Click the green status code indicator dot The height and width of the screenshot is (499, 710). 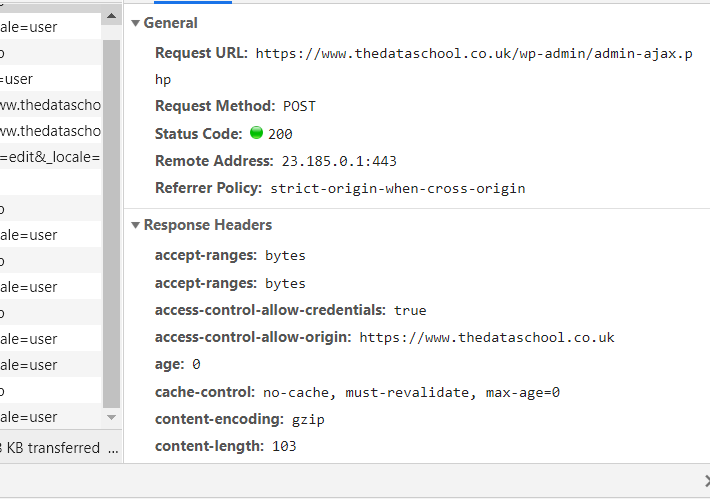click(256, 133)
